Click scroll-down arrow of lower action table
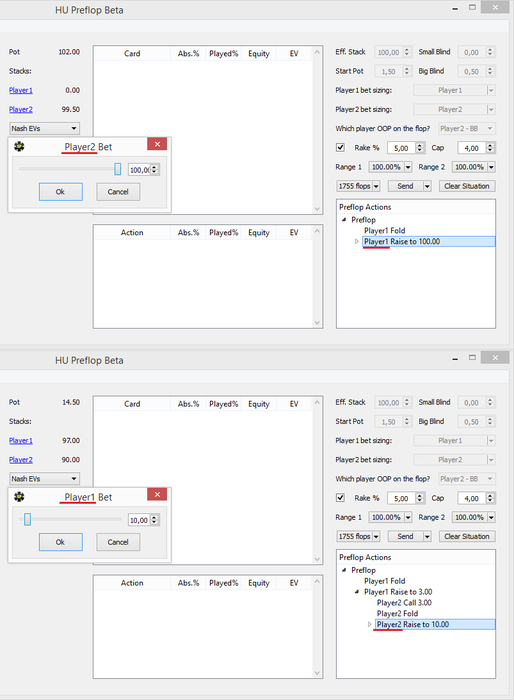 tap(317, 673)
